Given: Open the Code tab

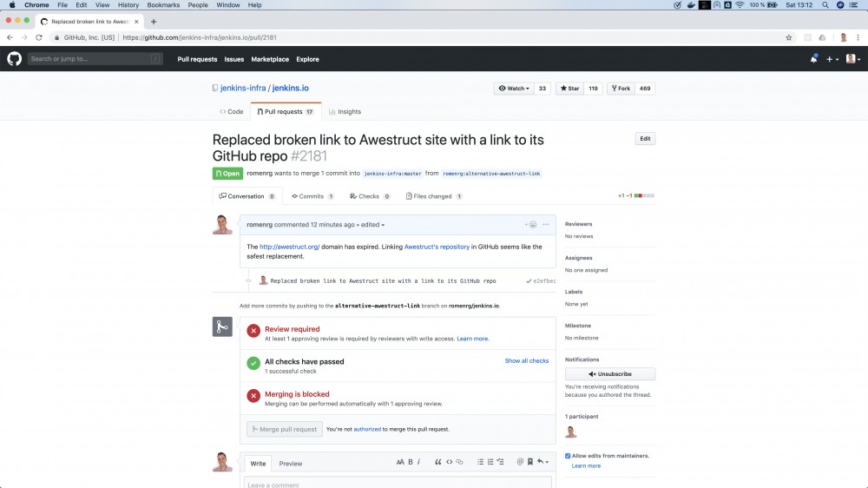Looking at the screenshot, I should point(232,112).
